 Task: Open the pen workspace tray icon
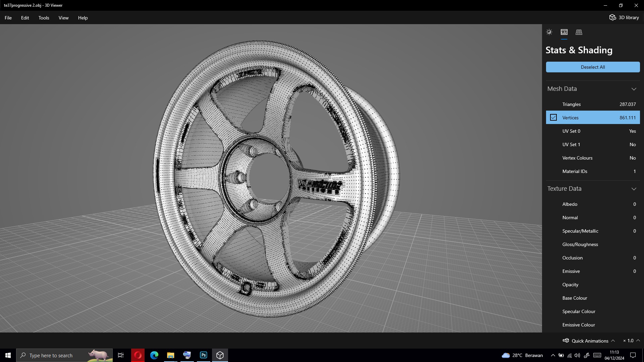pyautogui.click(x=587, y=355)
